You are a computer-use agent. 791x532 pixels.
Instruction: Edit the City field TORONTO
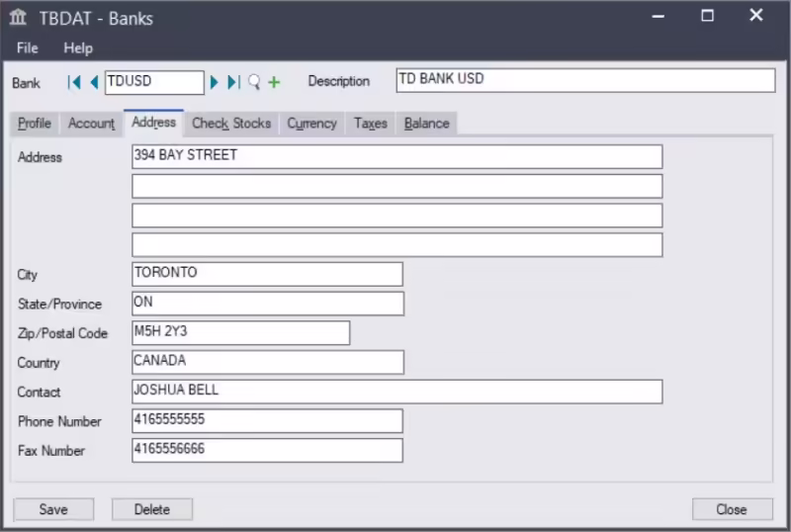point(267,274)
